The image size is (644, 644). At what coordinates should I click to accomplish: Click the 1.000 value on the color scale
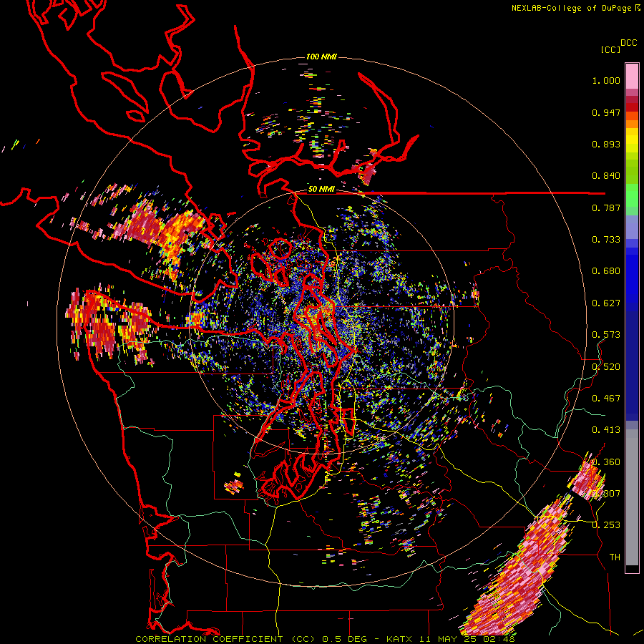[x=606, y=80]
